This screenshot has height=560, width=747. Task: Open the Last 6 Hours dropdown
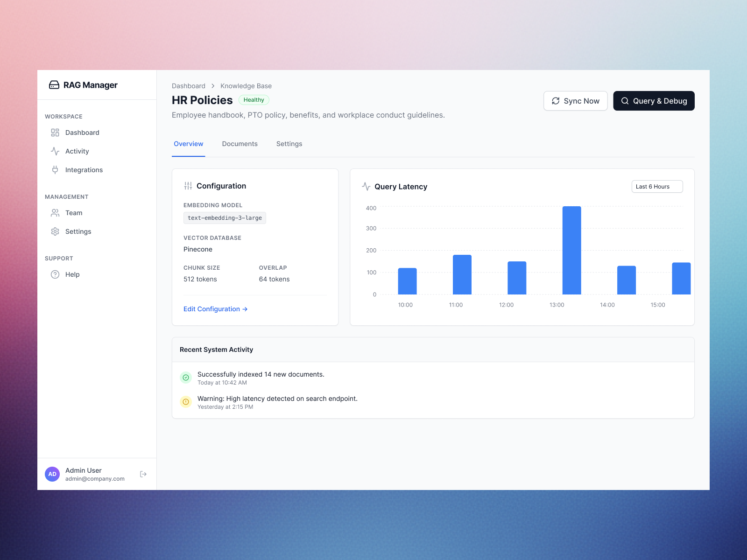tap(657, 187)
